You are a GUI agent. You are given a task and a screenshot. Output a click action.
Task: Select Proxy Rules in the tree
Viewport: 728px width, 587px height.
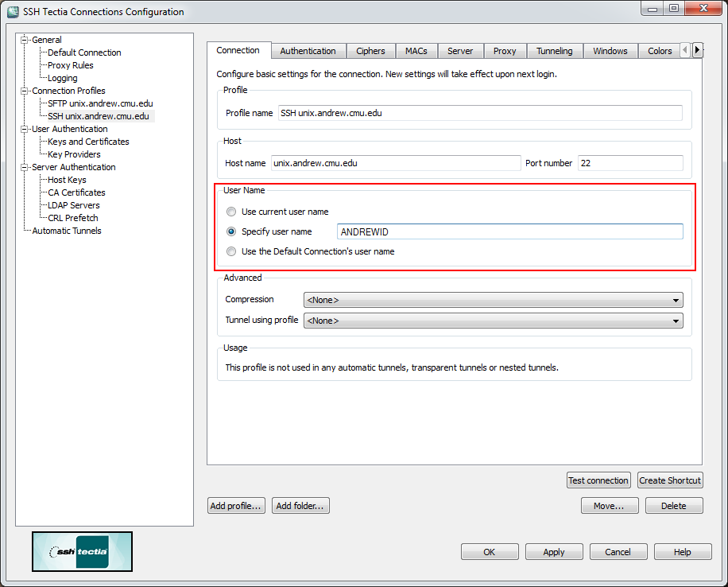pos(71,65)
